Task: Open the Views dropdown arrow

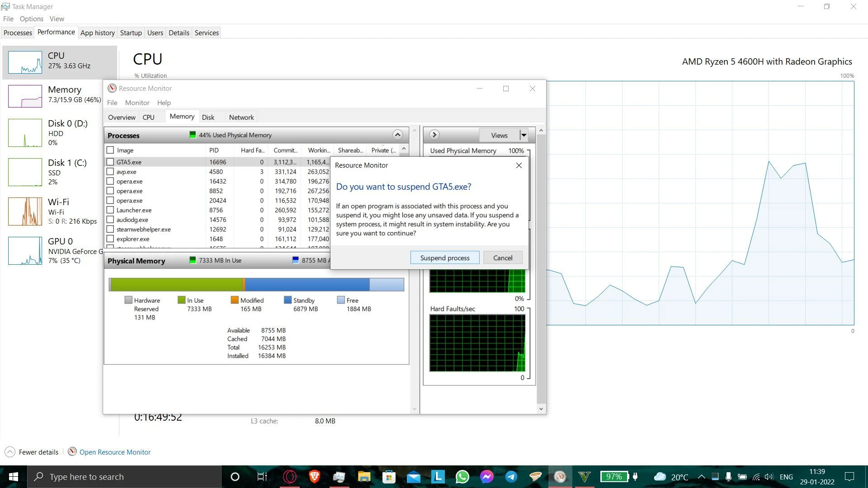Action: click(x=524, y=135)
